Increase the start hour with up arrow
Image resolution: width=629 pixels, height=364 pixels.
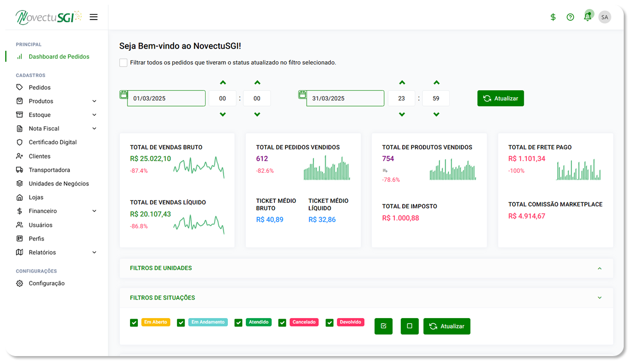pyautogui.click(x=223, y=82)
